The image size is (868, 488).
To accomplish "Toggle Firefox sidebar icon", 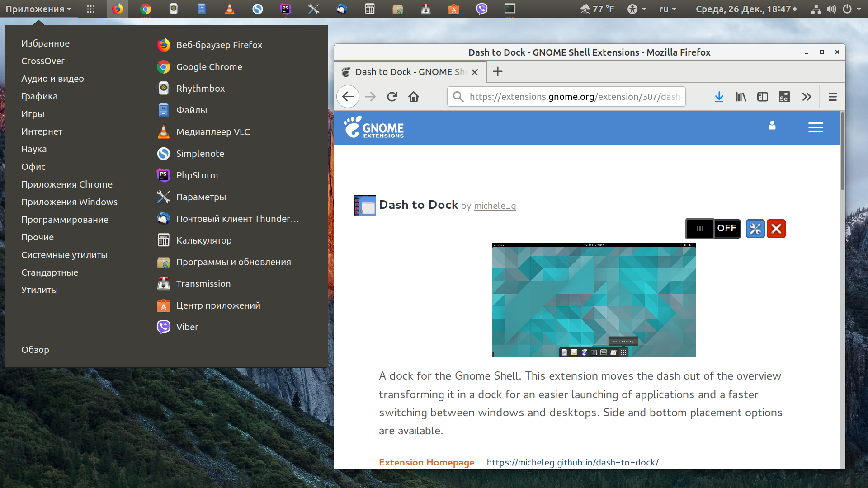I will tap(763, 97).
